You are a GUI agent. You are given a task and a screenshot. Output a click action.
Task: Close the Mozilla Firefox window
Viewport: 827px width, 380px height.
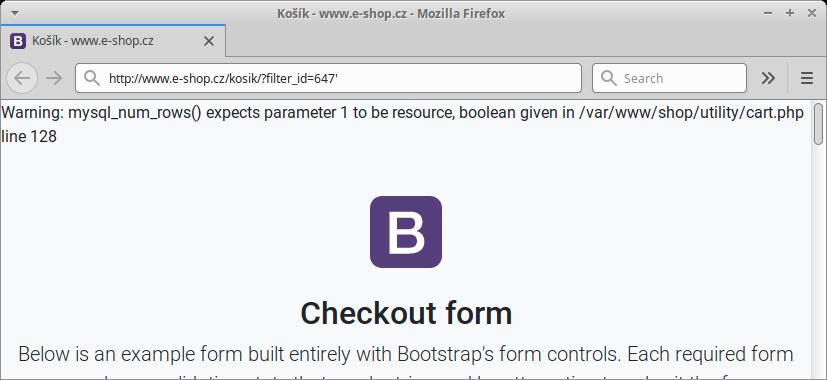[x=812, y=13]
